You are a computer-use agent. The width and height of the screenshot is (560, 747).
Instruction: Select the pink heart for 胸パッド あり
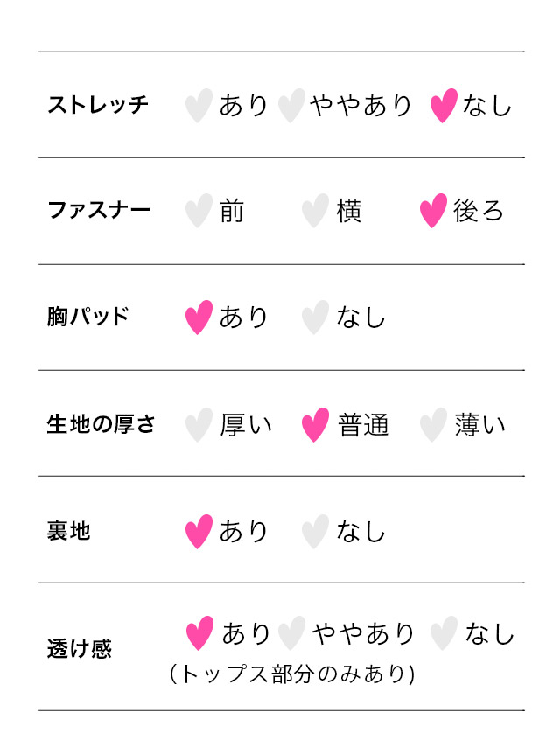click(199, 318)
